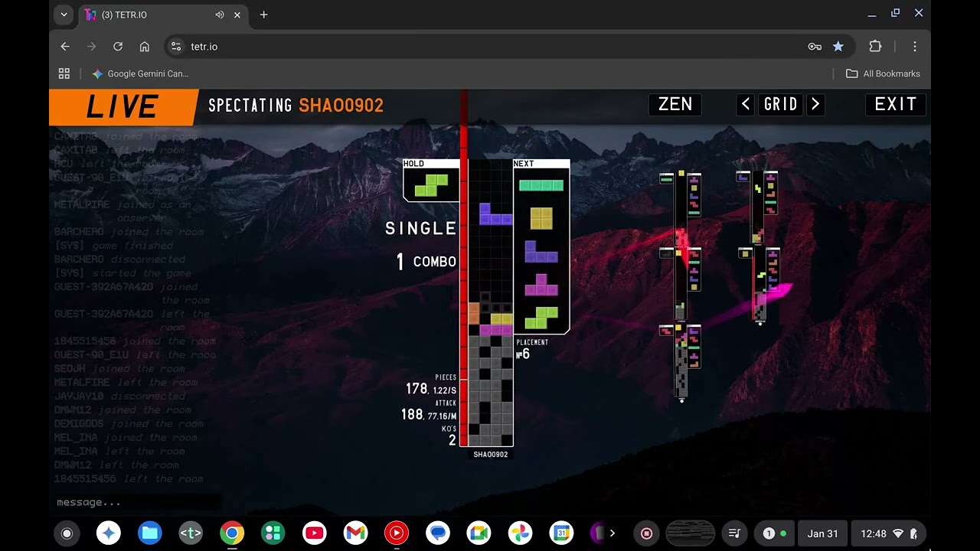Toggle the bookmark star for this page

coord(838,47)
